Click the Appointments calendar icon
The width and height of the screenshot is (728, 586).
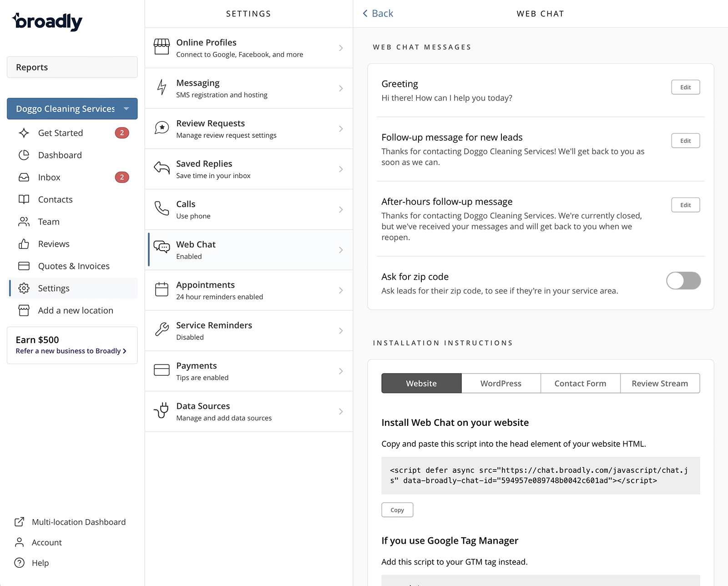(162, 289)
